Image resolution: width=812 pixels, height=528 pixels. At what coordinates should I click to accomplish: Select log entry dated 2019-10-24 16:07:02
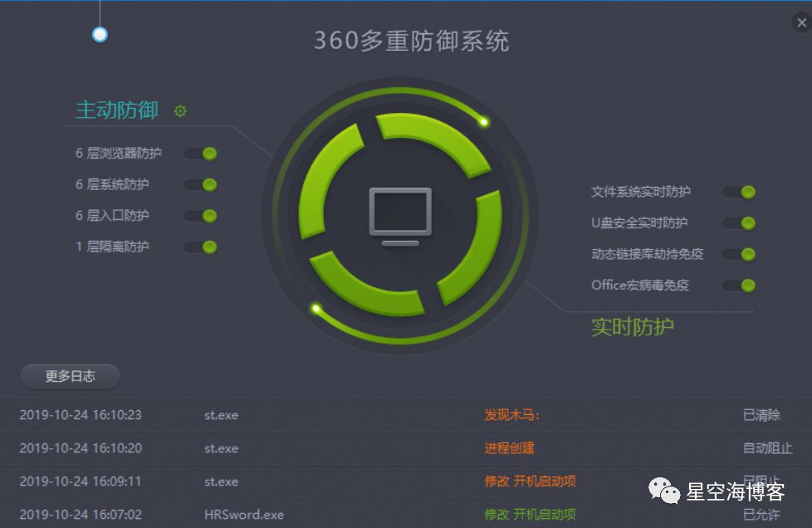[x=406, y=514]
